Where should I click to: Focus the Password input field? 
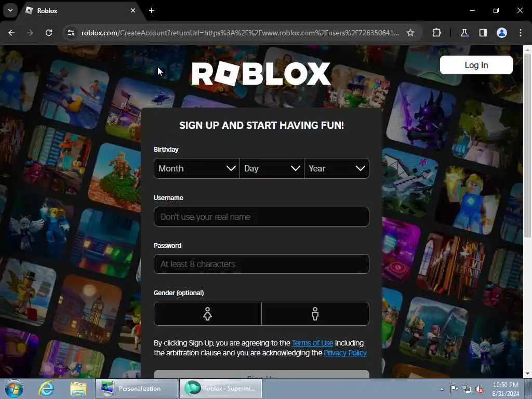point(261,264)
